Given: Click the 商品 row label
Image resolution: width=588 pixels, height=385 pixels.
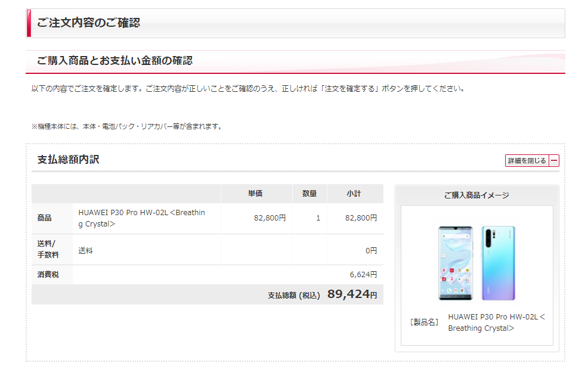Looking at the screenshot, I should [x=44, y=218].
